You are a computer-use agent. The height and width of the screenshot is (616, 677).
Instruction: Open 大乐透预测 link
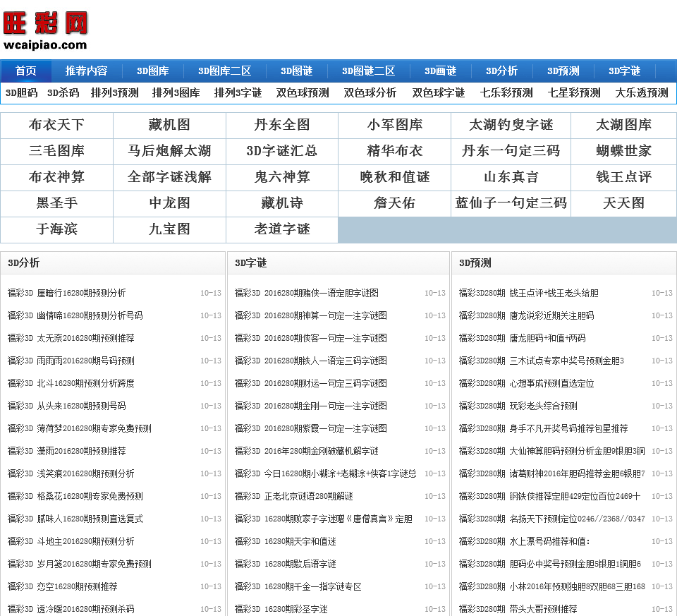tap(642, 93)
